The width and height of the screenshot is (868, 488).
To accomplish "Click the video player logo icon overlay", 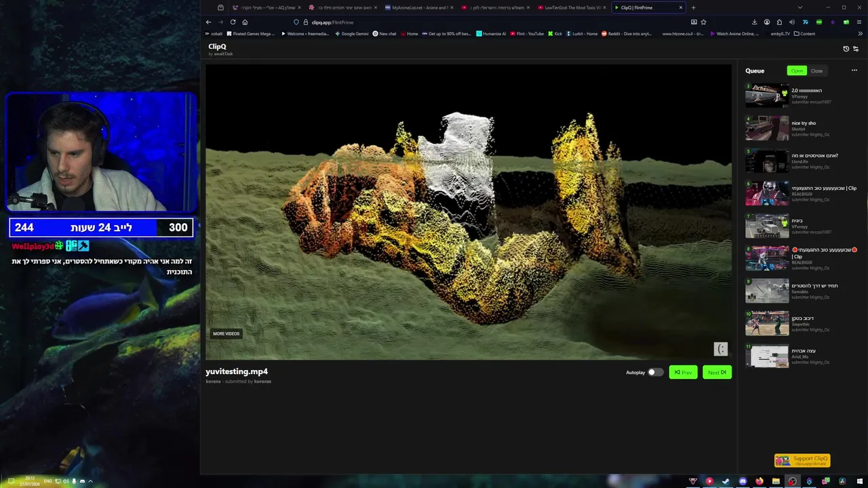I will (x=721, y=348).
